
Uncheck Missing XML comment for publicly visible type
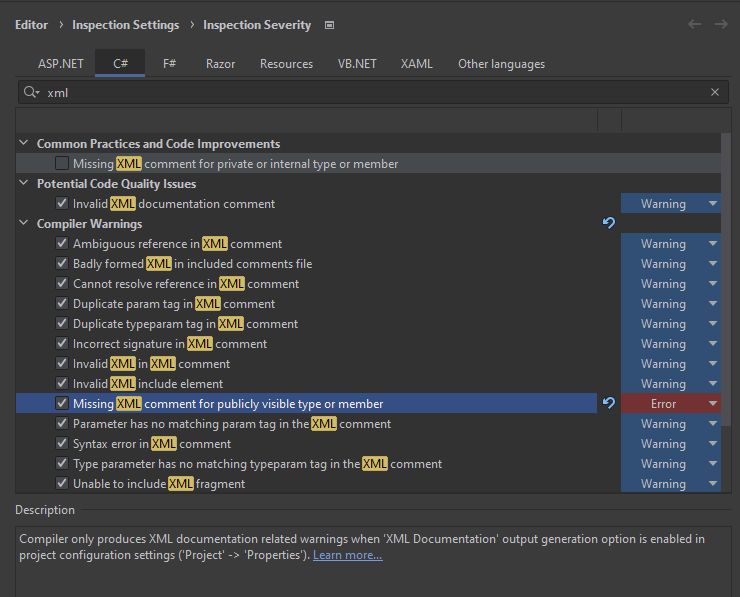point(62,404)
